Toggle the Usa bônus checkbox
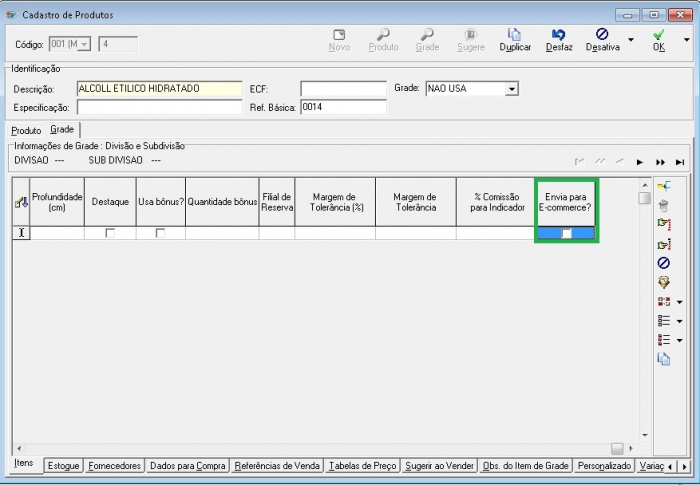 point(160,233)
